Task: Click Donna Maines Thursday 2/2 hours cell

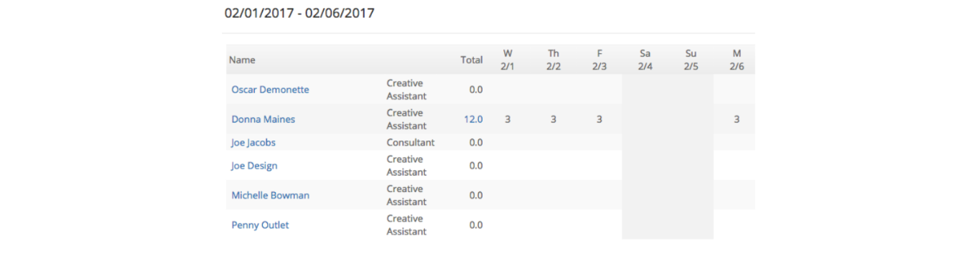Action: (x=554, y=120)
